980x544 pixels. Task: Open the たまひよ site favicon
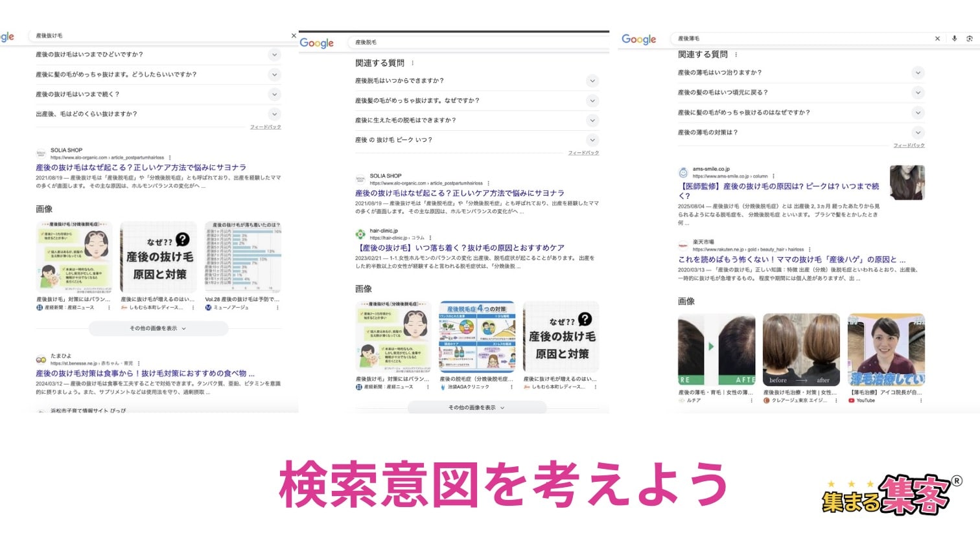[41, 359]
